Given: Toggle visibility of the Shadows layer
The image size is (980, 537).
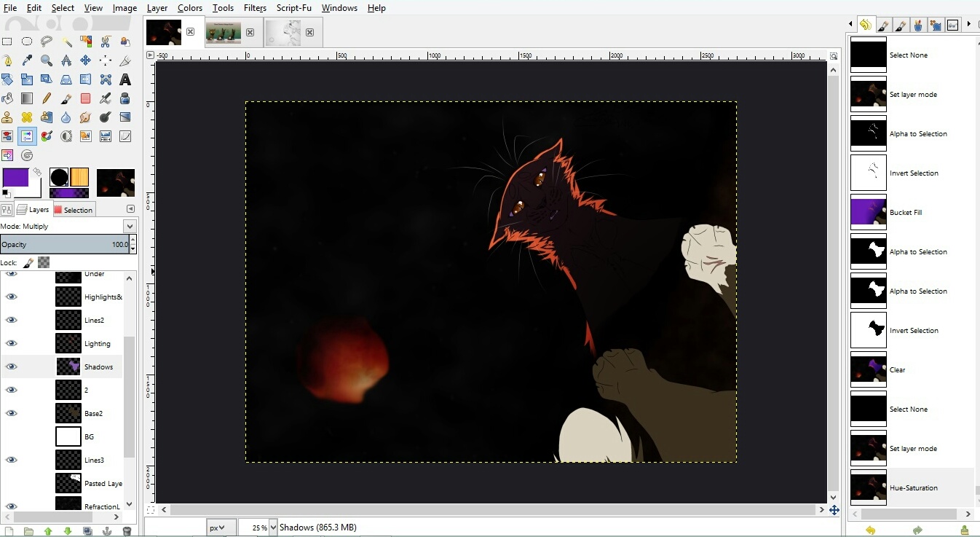Looking at the screenshot, I should pos(11,367).
